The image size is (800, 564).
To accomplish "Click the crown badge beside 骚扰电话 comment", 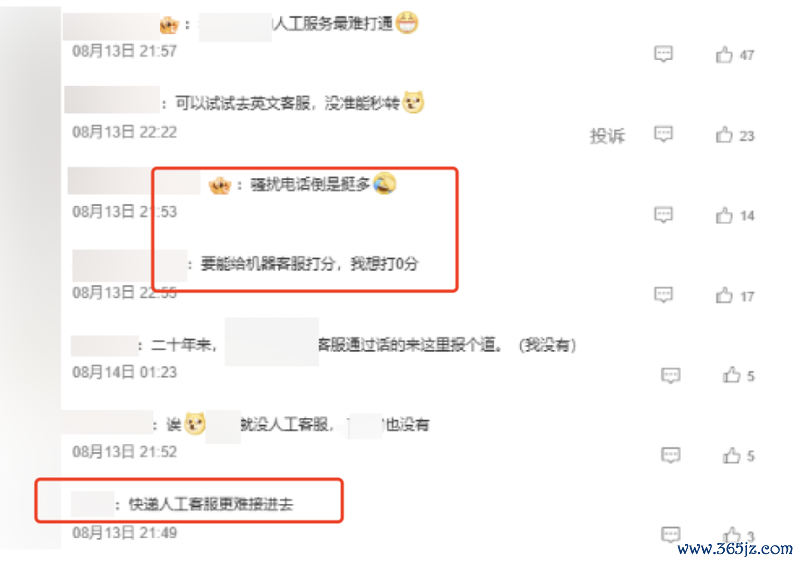I will pos(220,184).
